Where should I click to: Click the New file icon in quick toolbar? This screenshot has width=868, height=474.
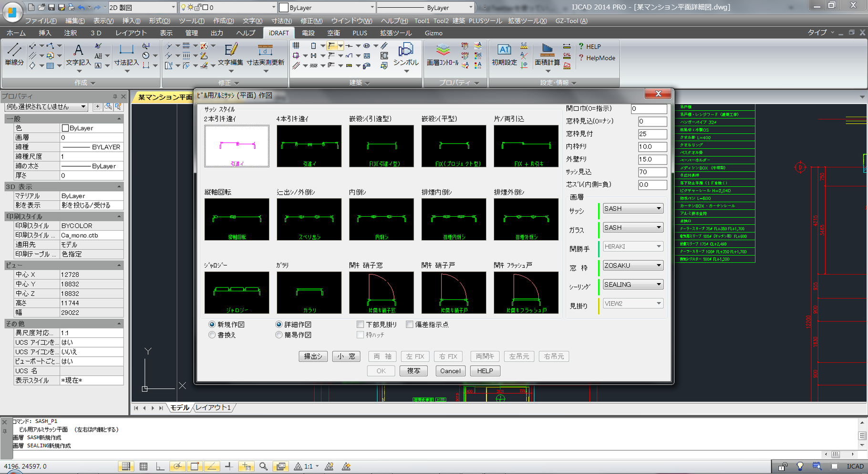pos(31,8)
